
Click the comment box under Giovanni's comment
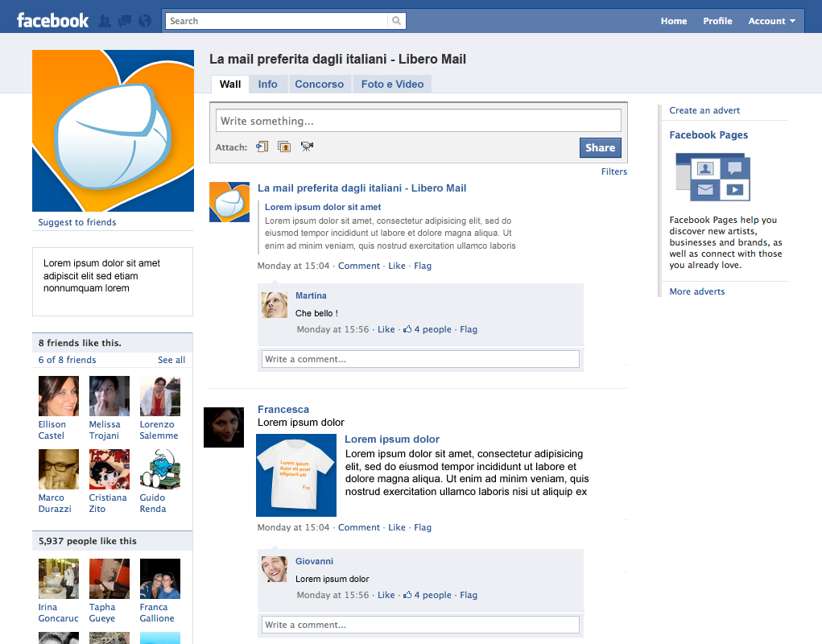[x=420, y=625]
